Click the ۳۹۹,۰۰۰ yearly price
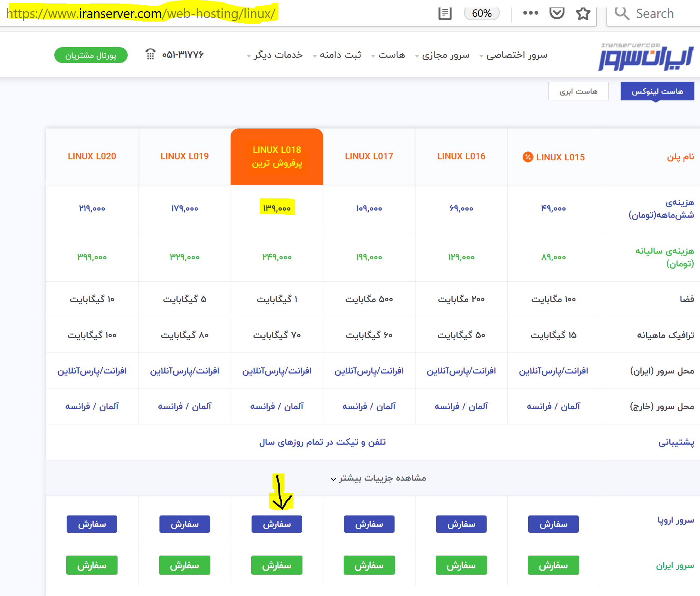Viewport: 700px width, 596px height. 92,257
